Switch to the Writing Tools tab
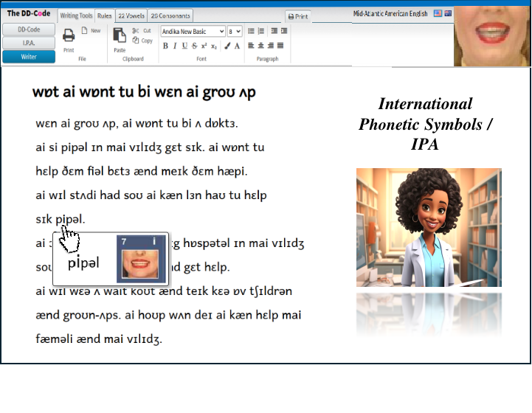Image resolution: width=532 pixels, height=413 pixels. click(x=76, y=15)
